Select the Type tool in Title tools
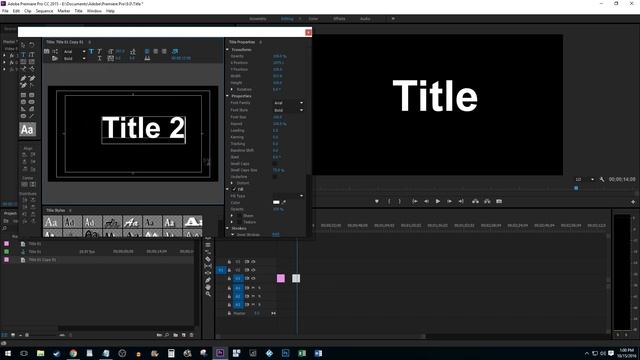640x360 pixels. coord(23,54)
